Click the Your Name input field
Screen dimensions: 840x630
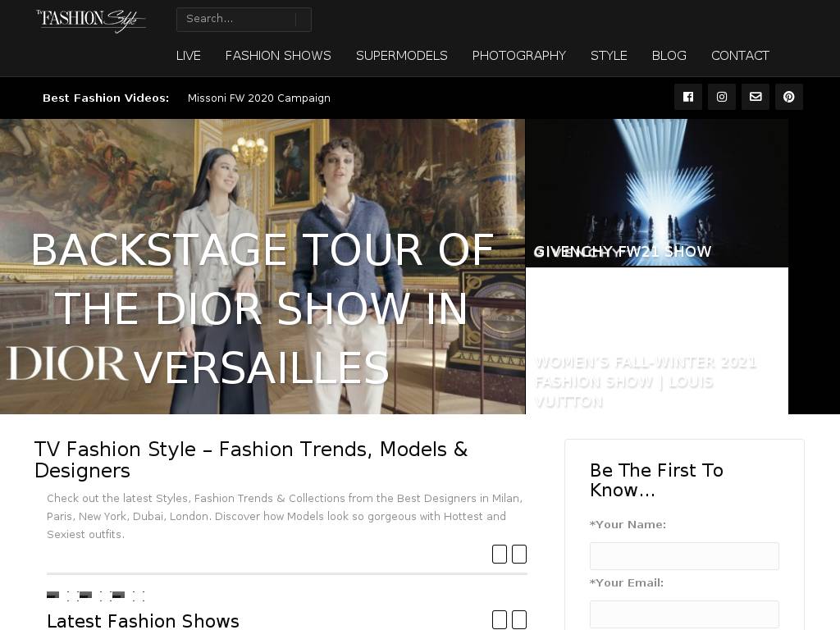(x=684, y=556)
